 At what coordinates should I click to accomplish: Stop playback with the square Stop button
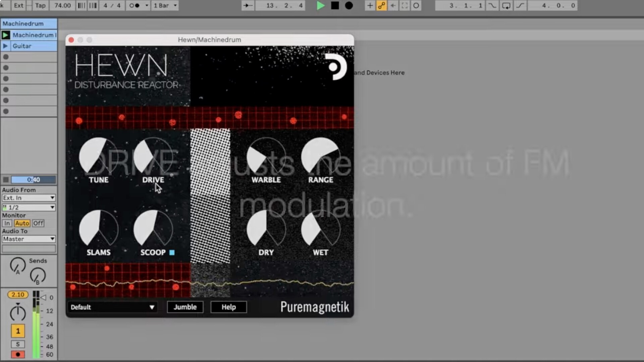tap(335, 5)
